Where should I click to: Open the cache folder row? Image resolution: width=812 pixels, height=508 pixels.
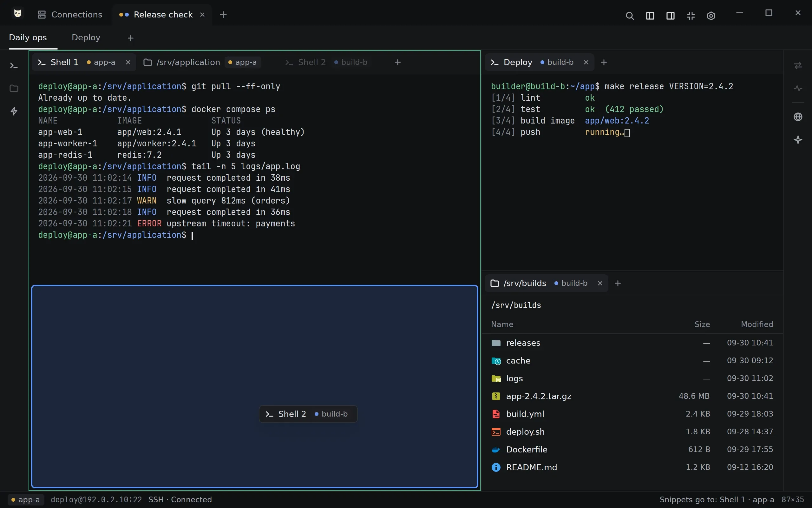point(632,361)
